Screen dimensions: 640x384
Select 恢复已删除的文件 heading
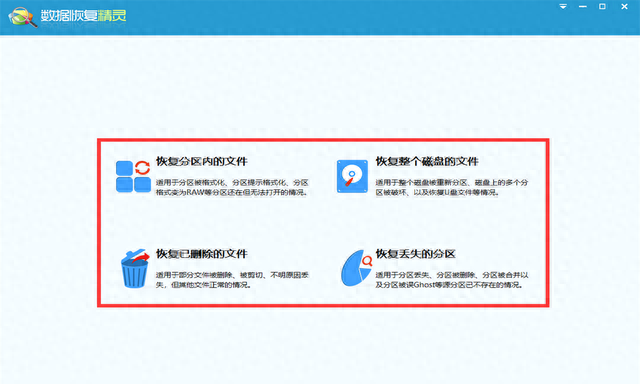(202, 254)
